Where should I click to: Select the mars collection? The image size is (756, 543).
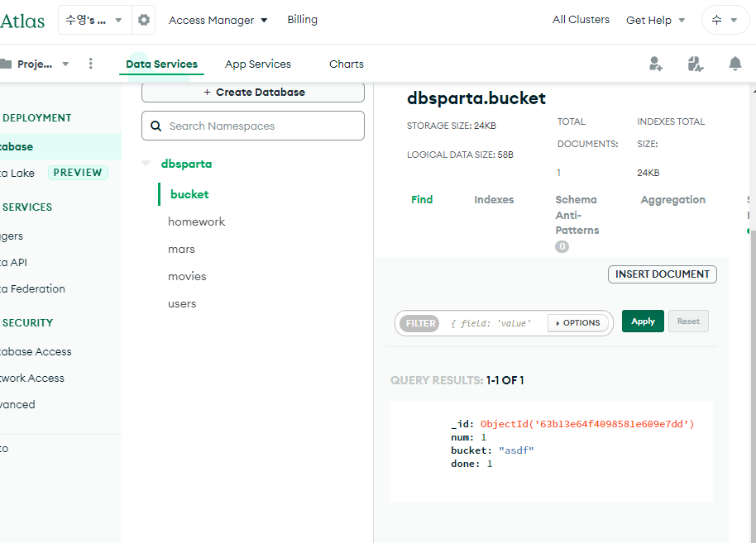[x=181, y=249]
